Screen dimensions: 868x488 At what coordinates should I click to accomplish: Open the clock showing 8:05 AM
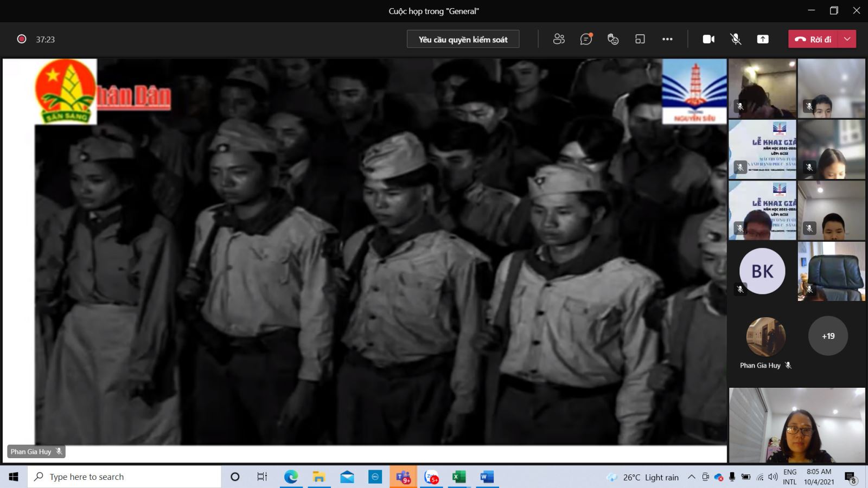click(x=819, y=477)
